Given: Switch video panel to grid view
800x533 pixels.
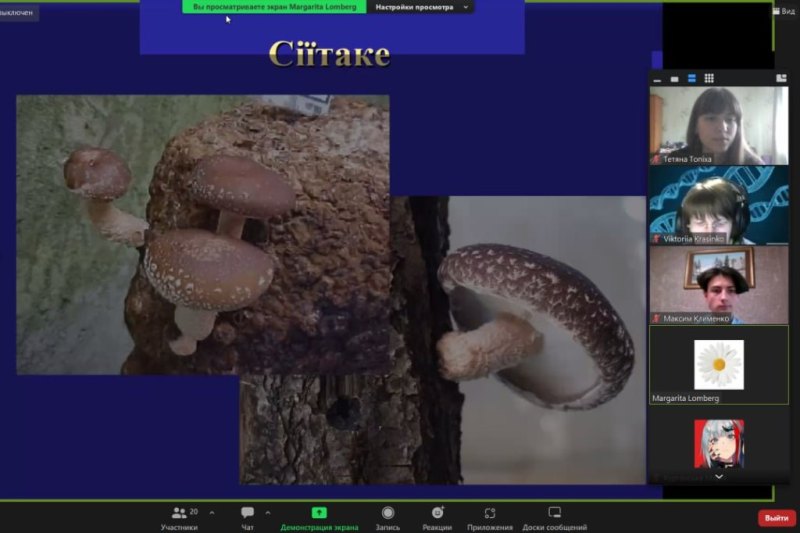Looking at the screenshot, I should pos(709,78).
